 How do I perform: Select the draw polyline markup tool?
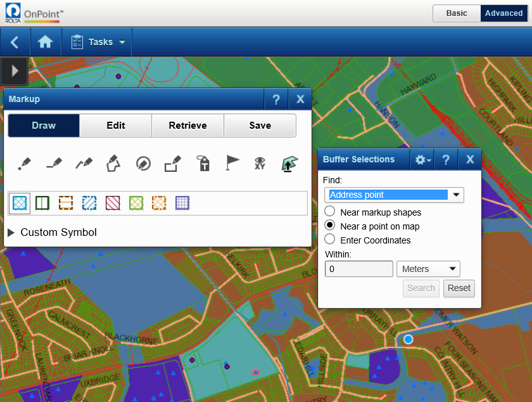click(84, 164)
